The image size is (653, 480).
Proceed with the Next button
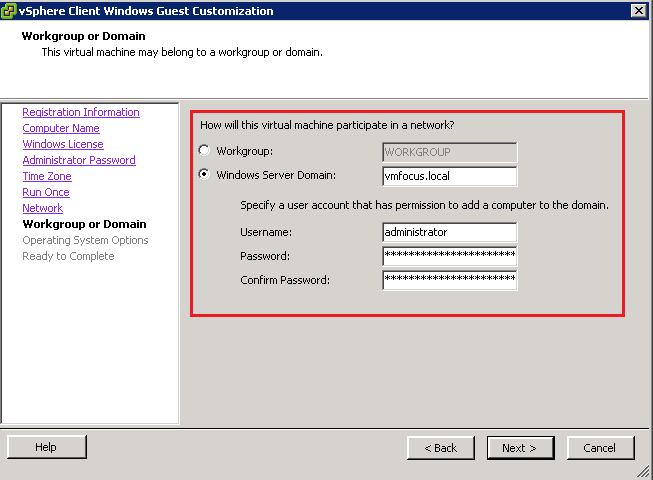point(520,448)
